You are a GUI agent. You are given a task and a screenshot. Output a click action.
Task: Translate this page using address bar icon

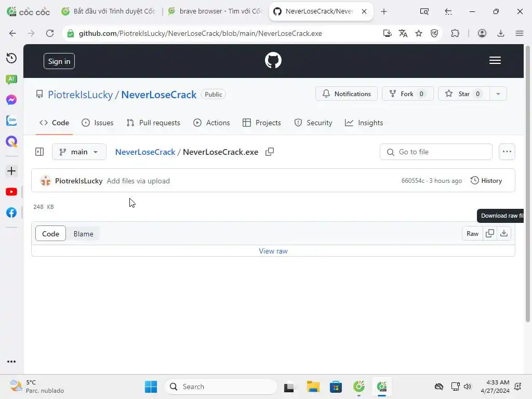pos(403,33)
